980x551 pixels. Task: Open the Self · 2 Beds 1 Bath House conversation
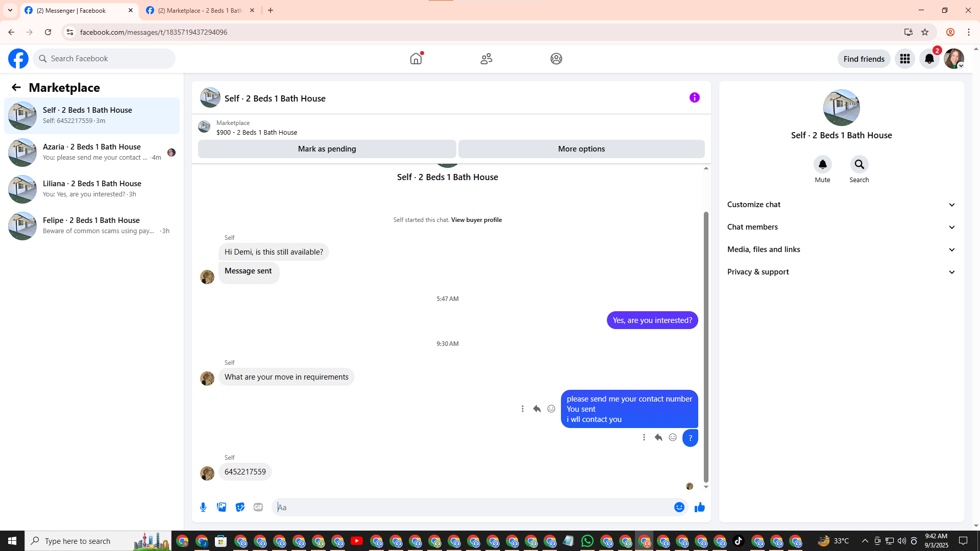coord(92,116)
